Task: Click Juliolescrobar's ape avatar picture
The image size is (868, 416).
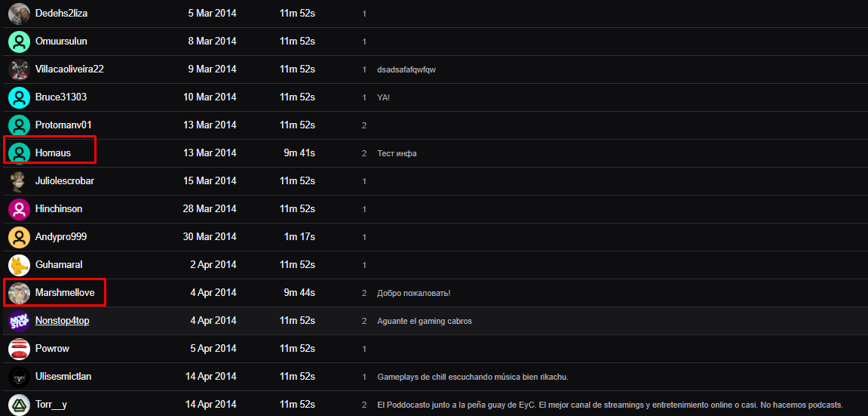Action: (20, 181)
